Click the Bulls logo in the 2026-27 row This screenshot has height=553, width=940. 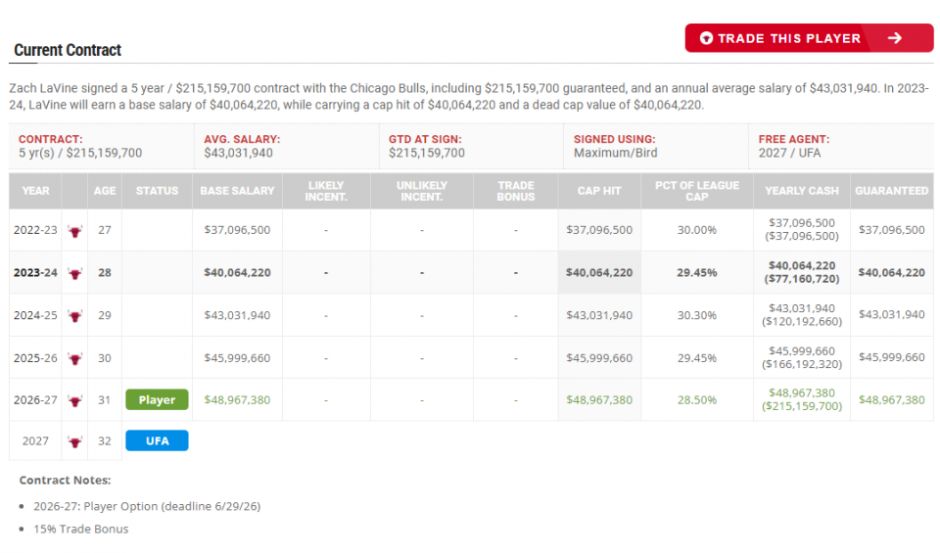(x=75, y=400)
